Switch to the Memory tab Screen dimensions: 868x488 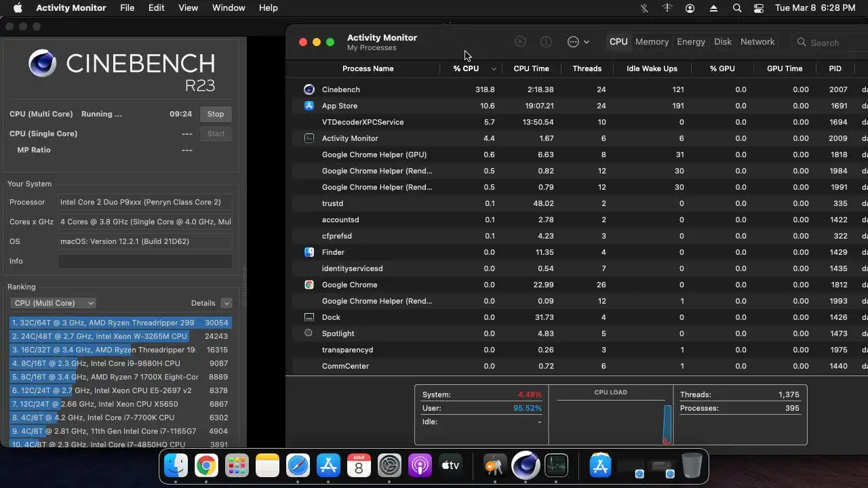[652, 41]
